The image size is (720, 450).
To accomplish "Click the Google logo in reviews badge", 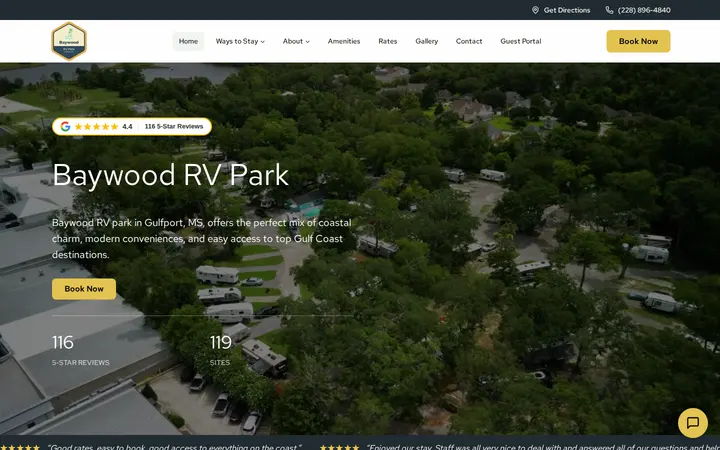I will click(65, 127).
